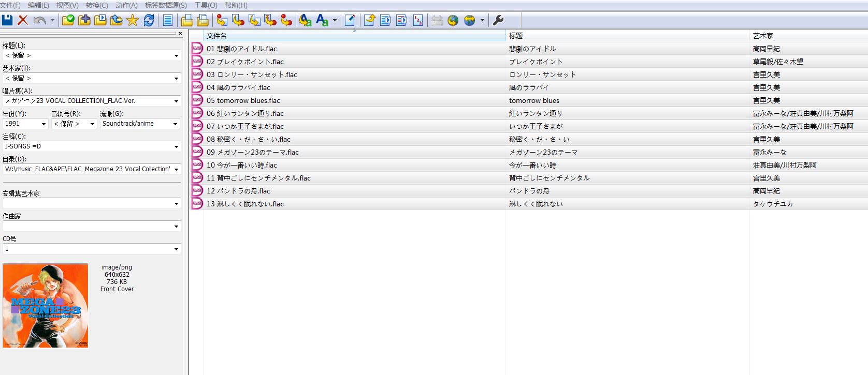This screenshot has width=868, height=375.
Task: Sort by the 艺术家 column header
Action: 763,36
